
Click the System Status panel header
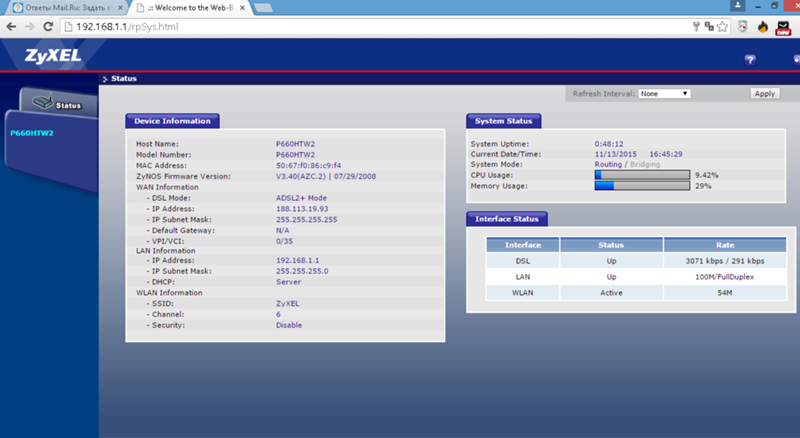point(504,121)
